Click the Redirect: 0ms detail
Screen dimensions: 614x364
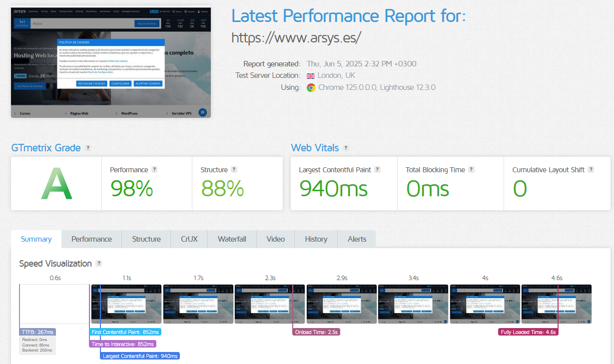tap(34, 340)
